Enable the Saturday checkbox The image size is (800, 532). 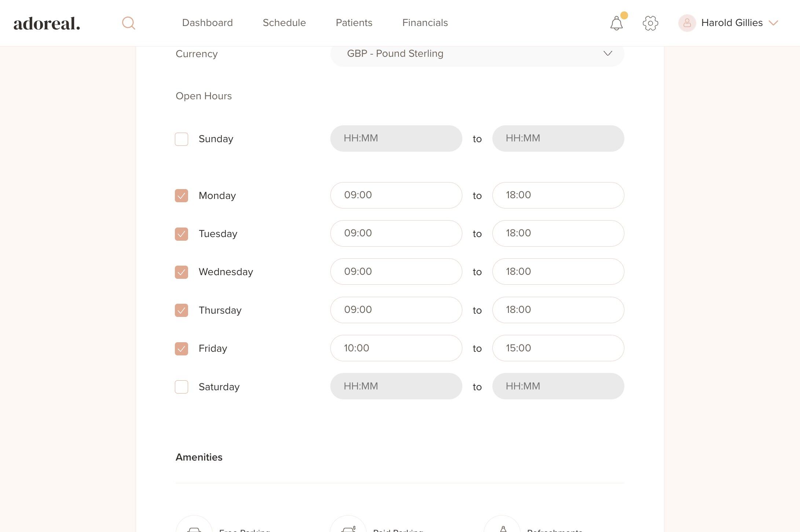181,387
